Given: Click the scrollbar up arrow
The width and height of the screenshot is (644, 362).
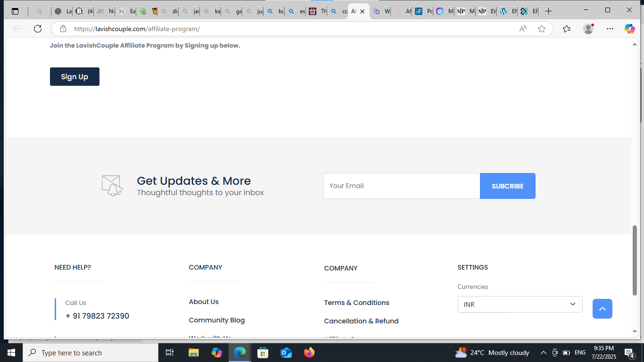Looking at the screenshot, I should 635,44.
